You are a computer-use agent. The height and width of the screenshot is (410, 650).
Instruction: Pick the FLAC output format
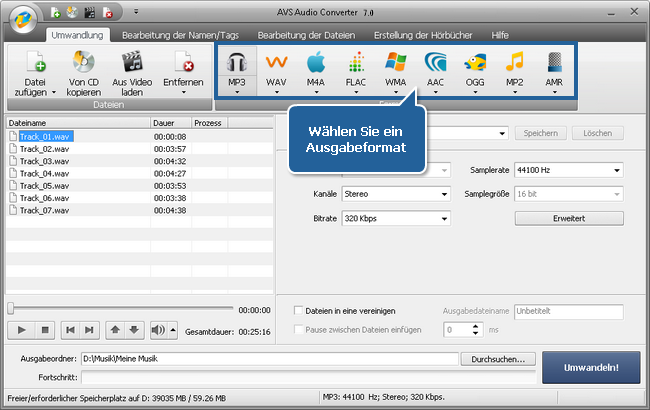[356, 68]
